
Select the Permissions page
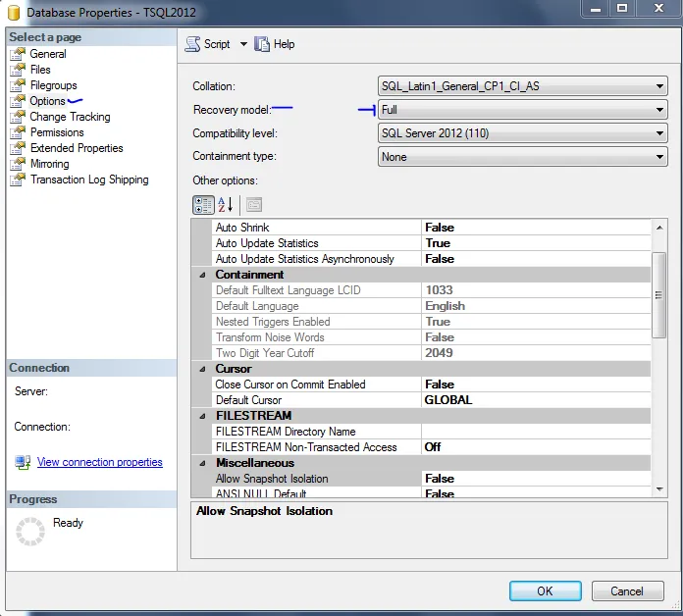[x=57, y=131]
